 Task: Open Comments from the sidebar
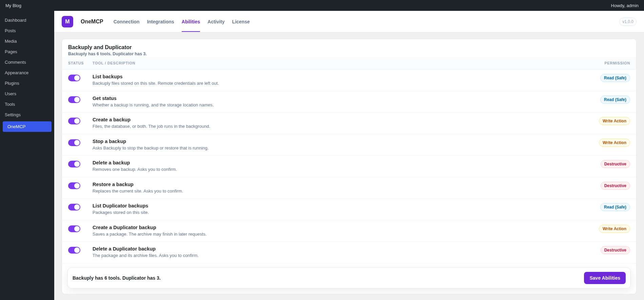point(27,62)
